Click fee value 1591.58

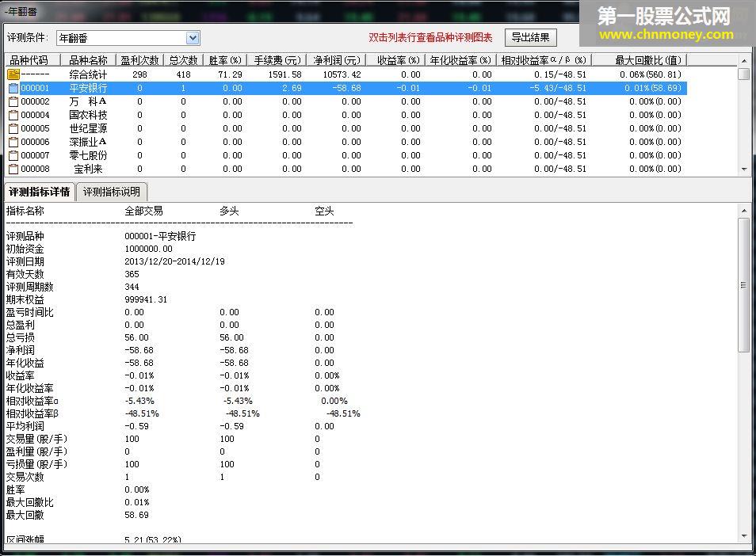(x=285, y=74)
